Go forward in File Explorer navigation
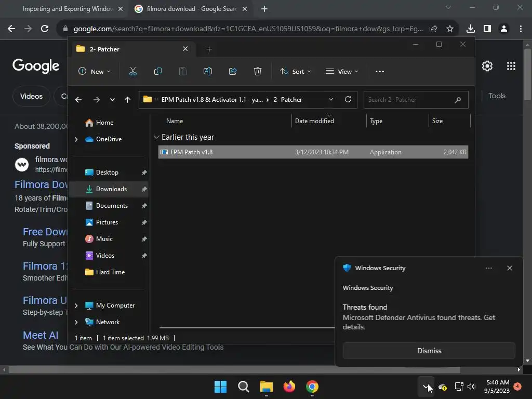The image size is (532, 399). (96, 100)
